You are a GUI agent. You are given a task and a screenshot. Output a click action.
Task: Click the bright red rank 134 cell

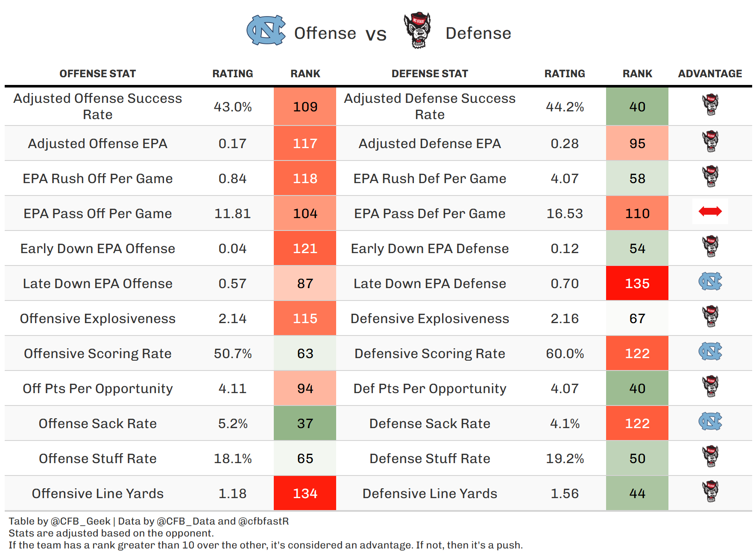pyautogui.click(x=305, y=493)
